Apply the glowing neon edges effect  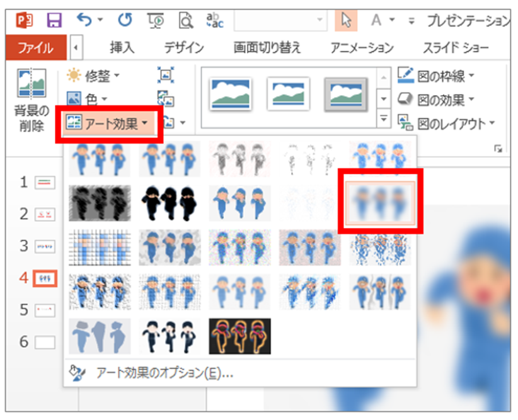point(240,336)
